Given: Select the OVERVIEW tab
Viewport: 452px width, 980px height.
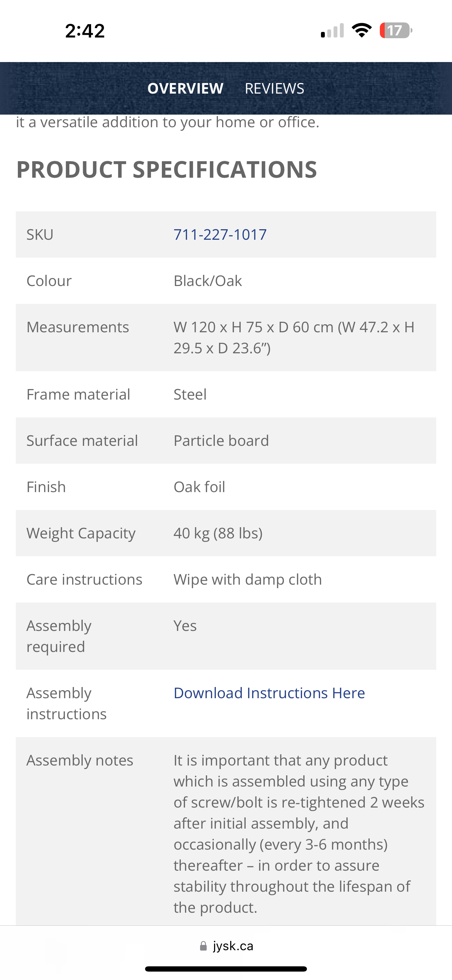Looking at the screenshot, I should pyautogui.click(x=185, y=88).
